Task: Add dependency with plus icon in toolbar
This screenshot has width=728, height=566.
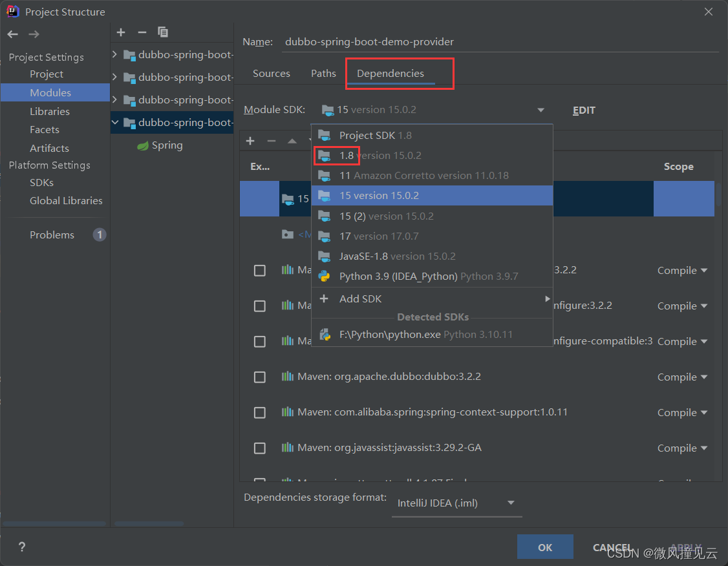Action: 250,141
